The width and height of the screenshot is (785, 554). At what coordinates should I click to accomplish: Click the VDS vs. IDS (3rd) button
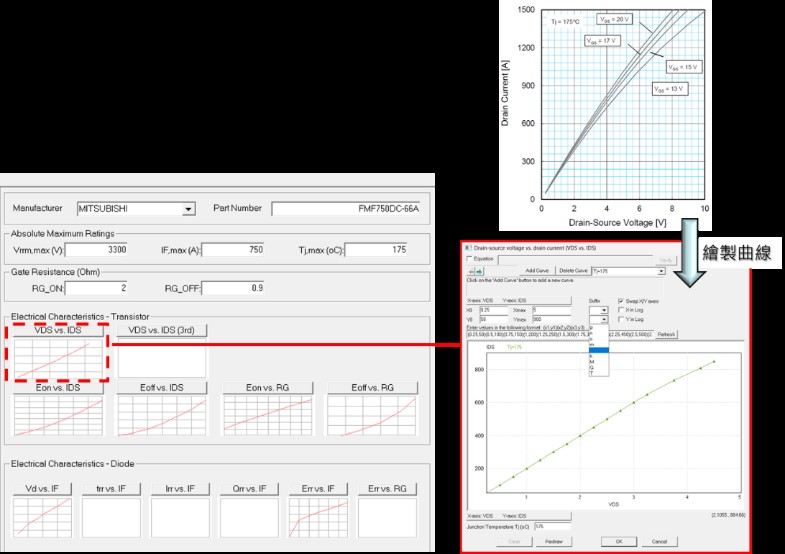tap(162, 330)
